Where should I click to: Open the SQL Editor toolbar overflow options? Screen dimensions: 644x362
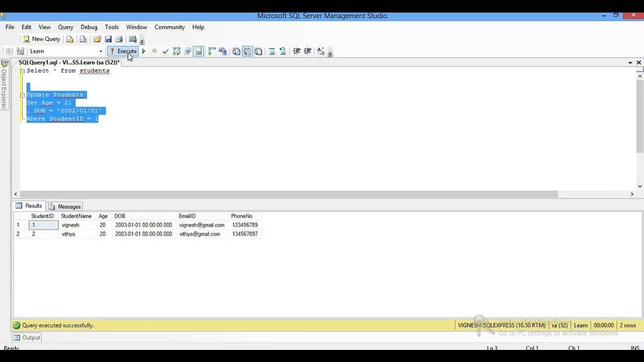tap(330, 52)
